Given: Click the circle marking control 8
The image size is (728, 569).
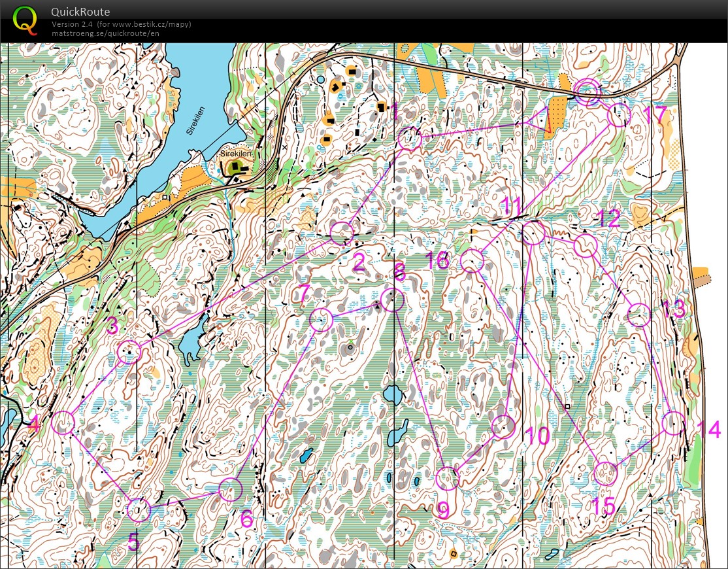Looking at the screenshot, I should [392, 300].
